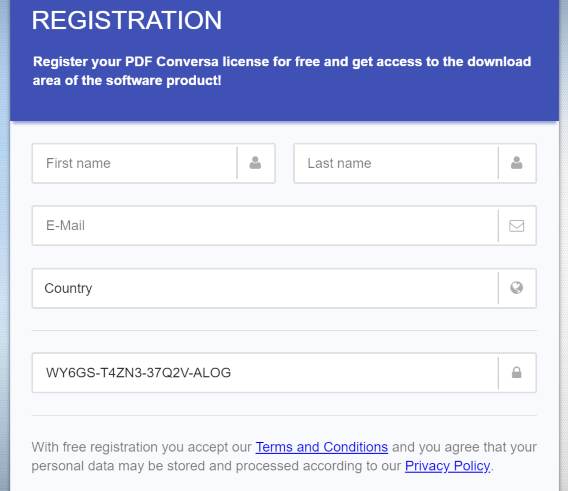Click the license key WY6GS-T4ZN3-37Q2V-ALOG field
Viewport: 568px width, 491px height.
pyautogui.click(x=265, y=373)
